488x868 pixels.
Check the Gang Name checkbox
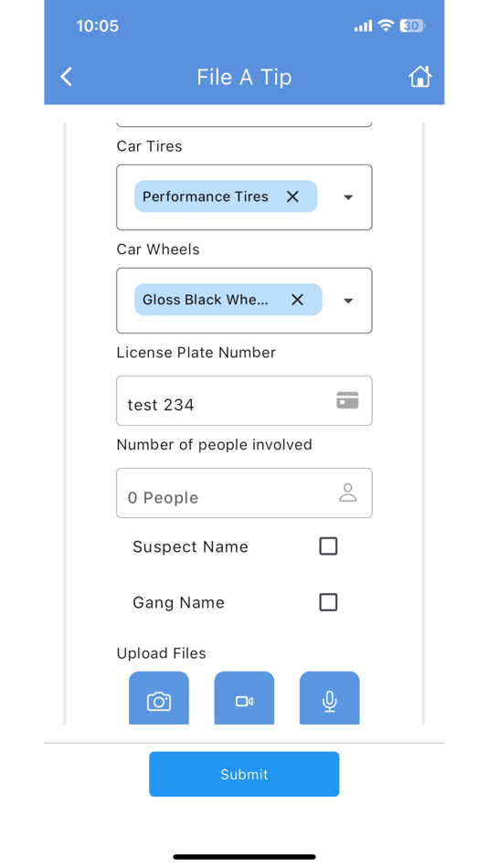coord(328,602)
